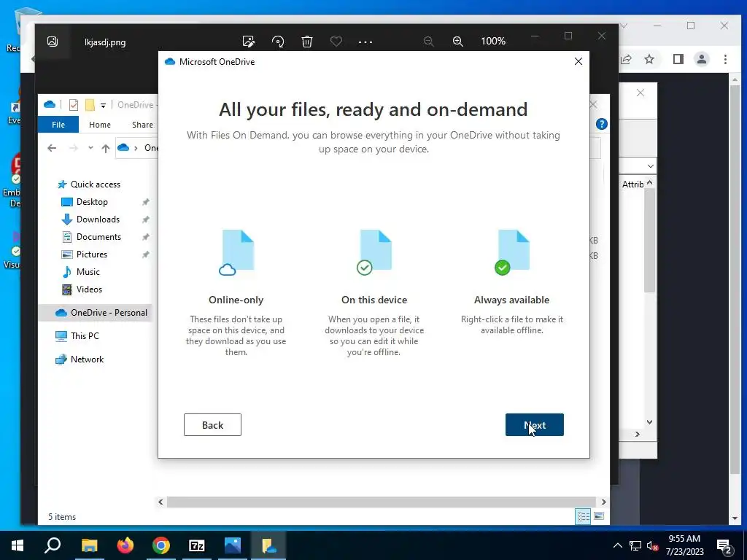Open 7-Zip from the taskbar
Viewport: 747px width, 560px height.
coord(197,545)
